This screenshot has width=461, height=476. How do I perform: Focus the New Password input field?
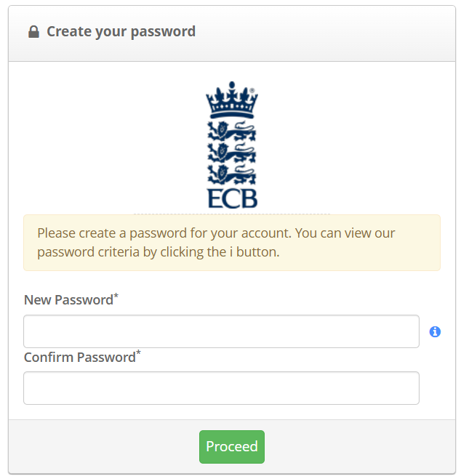[x=221, y=331]
